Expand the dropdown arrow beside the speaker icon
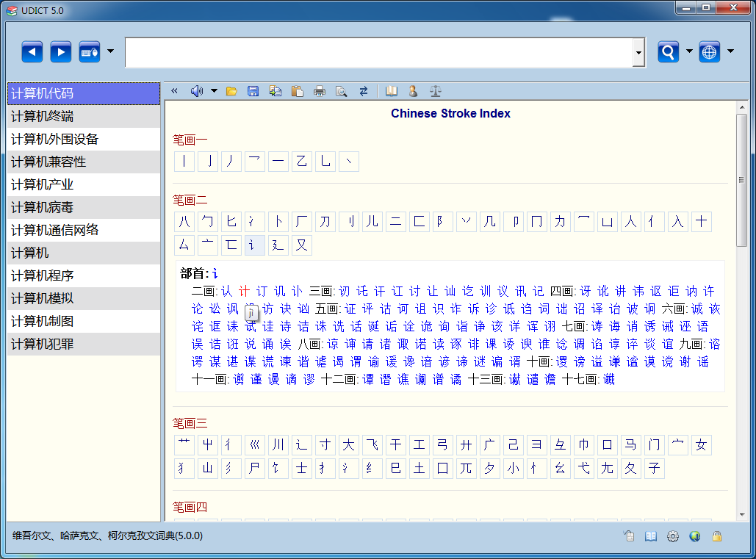The image size is (756, 559). (214, 91)
